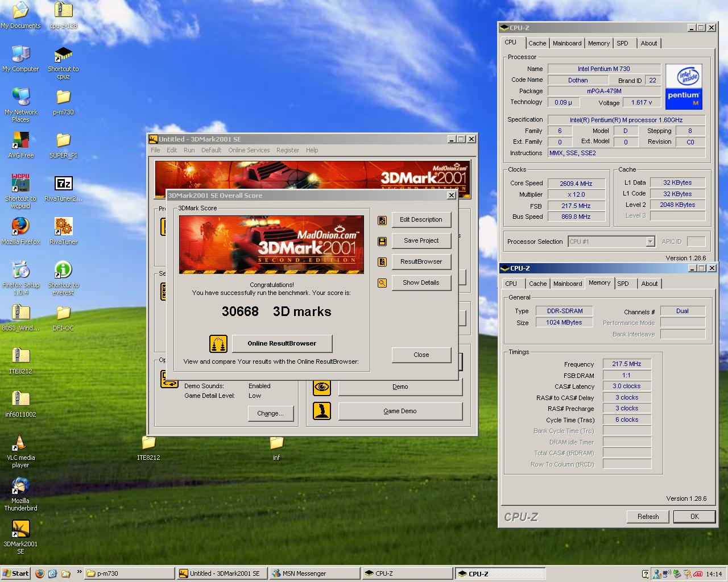This screenshot has height=582, width=728.
Task: Open the Windows Start menu
Action: (x=15, y=573)
